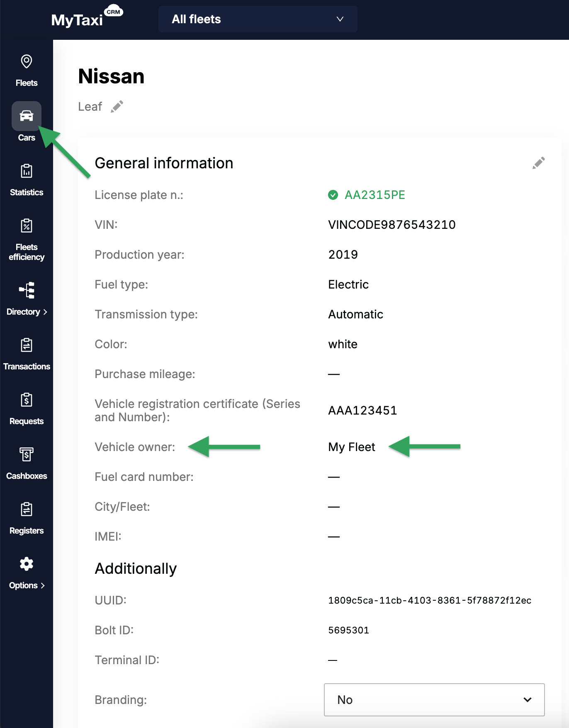Image resolution: width=569 pixels, height=728 pixels.
Task: Open license plate link AA2315PE
Action: [x=375, y=195]
